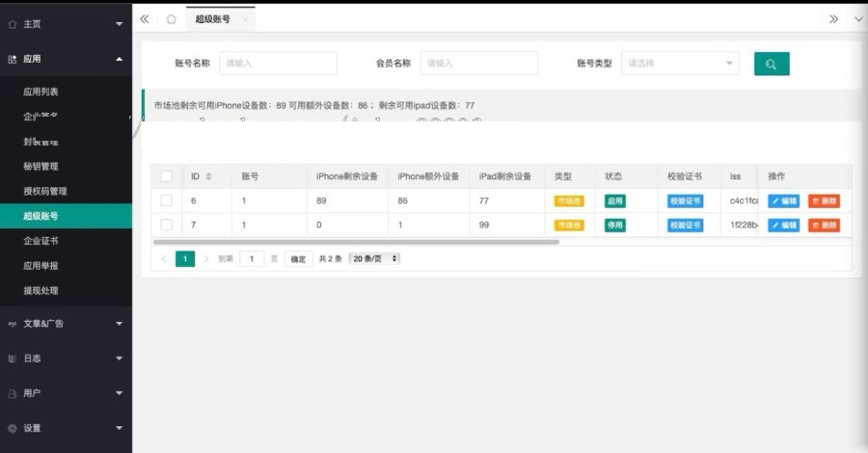Focus the 账号名称 input field
868x453 pixels.
278,63
